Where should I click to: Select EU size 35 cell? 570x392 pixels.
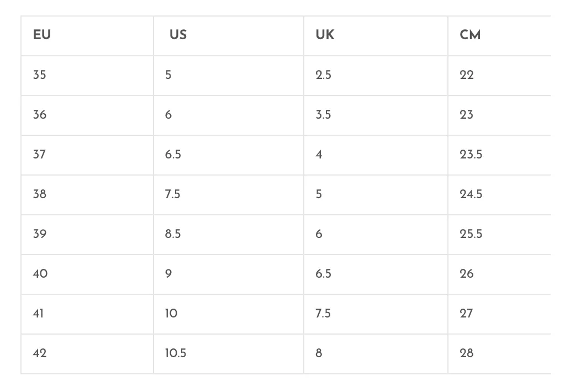(x=87, y=76)
